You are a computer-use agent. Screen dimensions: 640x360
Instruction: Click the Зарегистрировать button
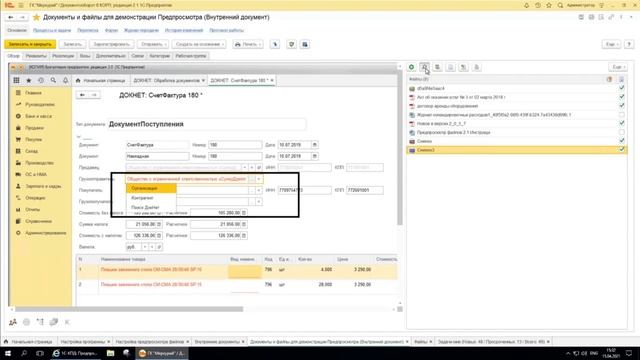111,44
